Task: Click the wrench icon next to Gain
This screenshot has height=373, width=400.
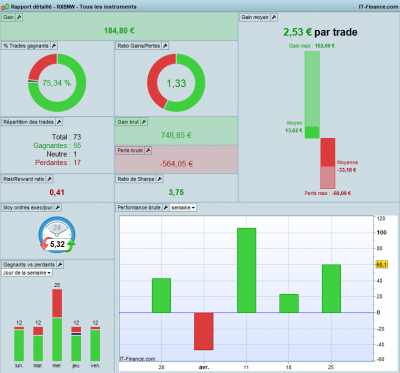Action: (19, 17)
